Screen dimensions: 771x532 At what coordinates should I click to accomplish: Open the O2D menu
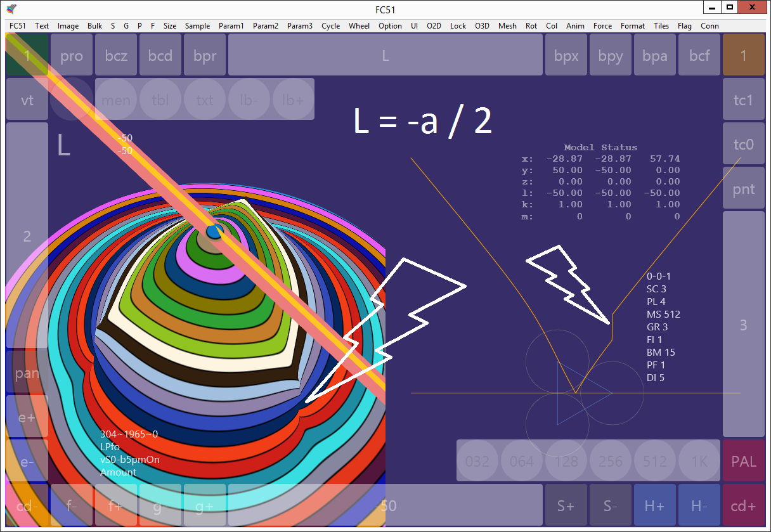[434, 26]
